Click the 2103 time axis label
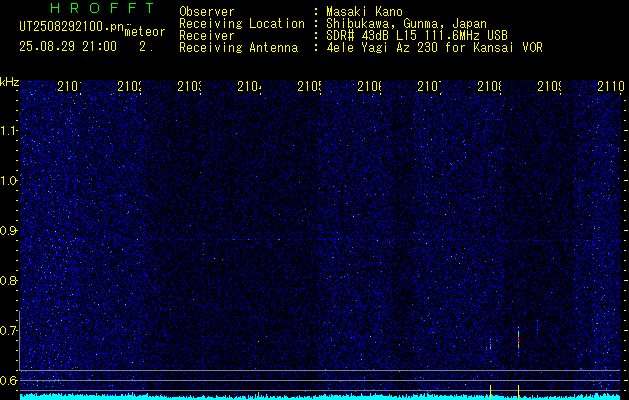629x400 pixels. 189,86
